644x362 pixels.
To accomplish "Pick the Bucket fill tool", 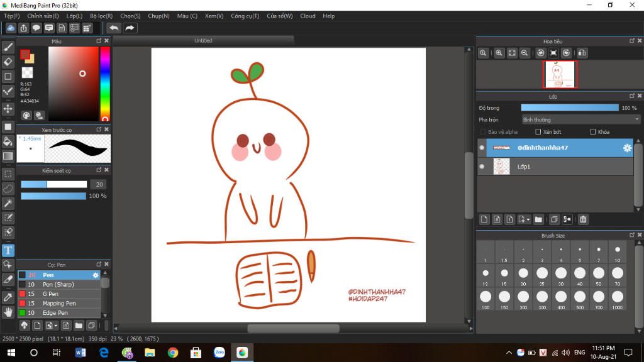I will click(8, 141).
